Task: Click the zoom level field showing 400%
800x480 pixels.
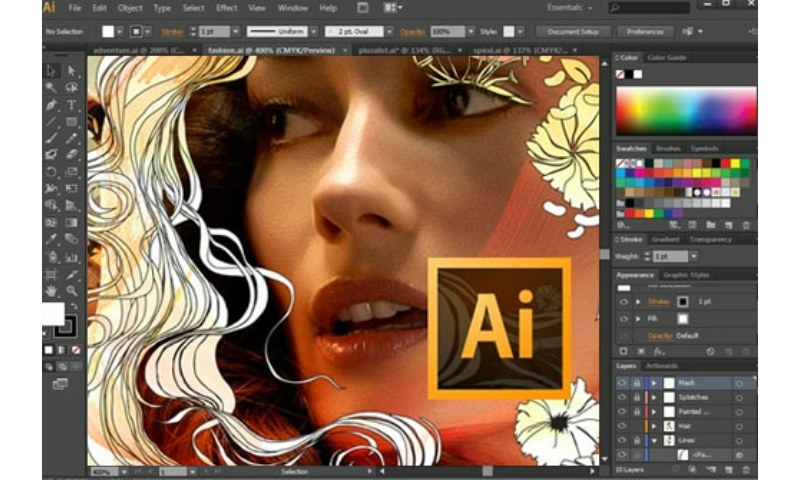Action: [x=104, y=472]
